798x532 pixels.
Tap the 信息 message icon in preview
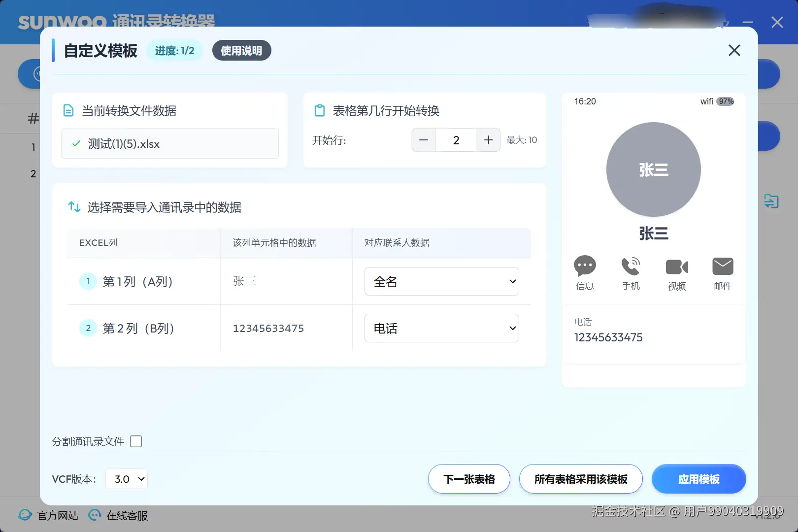coord(585,266)
